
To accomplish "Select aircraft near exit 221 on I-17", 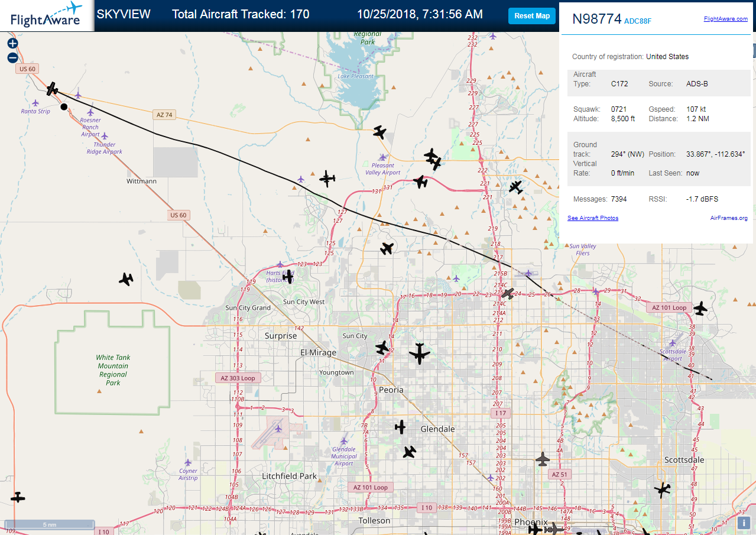I will point(420,181).
